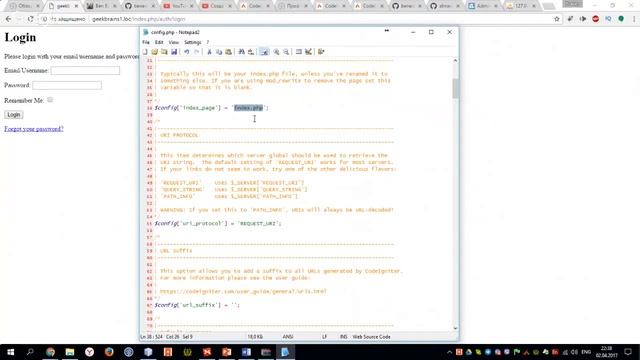The height and width of the screenshot is (360, 640).
Task: Click the line $config['url_suffix'] = '';
Action: [x=197, y=305]
